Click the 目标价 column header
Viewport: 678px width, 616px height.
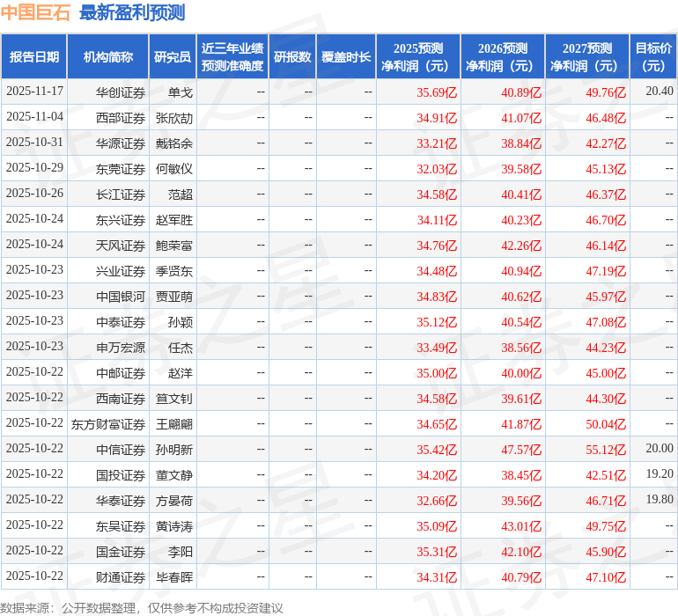point(653,57)
